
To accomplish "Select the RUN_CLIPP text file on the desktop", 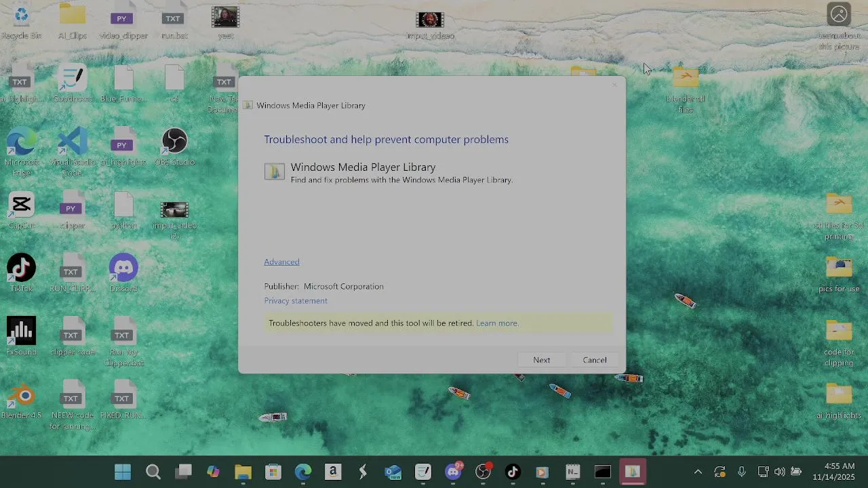I will click(x=73, y=274).
